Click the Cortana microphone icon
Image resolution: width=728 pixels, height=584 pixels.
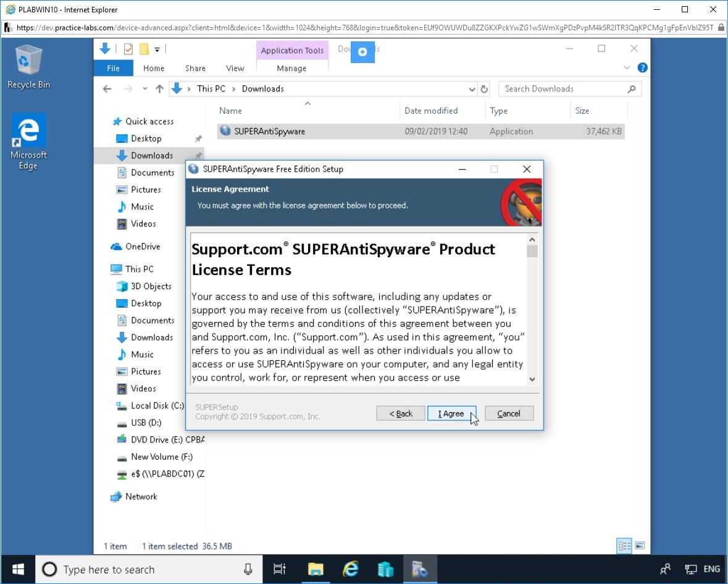(248, 569)
